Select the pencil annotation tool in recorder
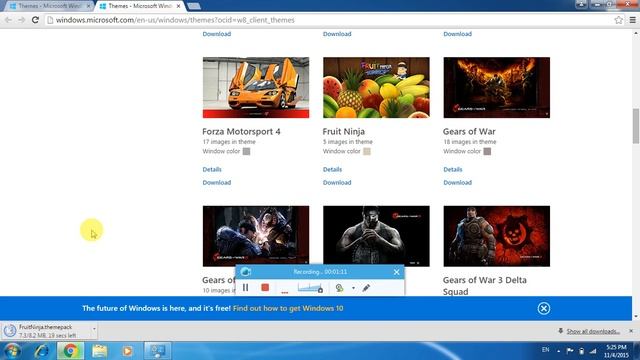Image resolution: width=640 pixels, height=360 pixels. [x=366, y=288]
